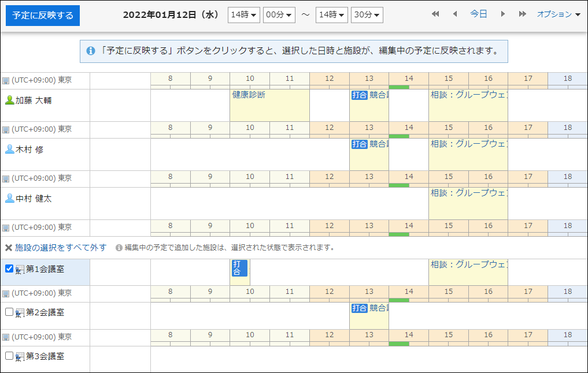Select hour 17 in header above 第3会議室
Screen dimensions: 588x373
tap(528, 335)
